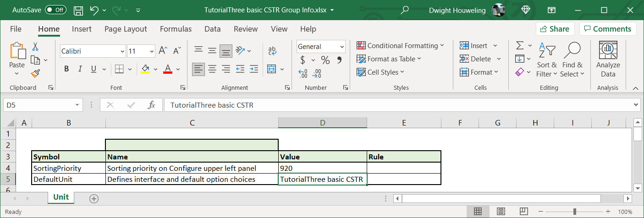Viewport: 644px width, 218px height.
Task: Open Conditional Formatting dropdown
Action: (x=400, y=46)
